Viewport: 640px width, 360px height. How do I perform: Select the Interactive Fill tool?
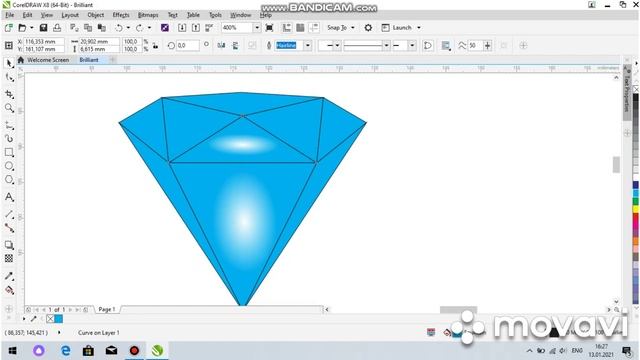click(x=9, y=290)
